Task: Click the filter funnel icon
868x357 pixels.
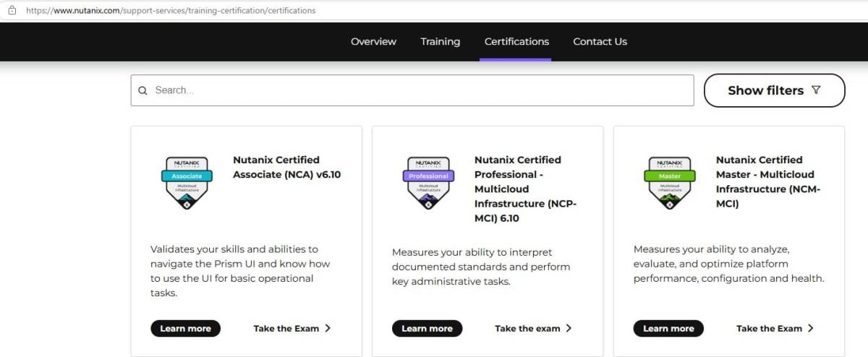Action: (x=816, y=90)
